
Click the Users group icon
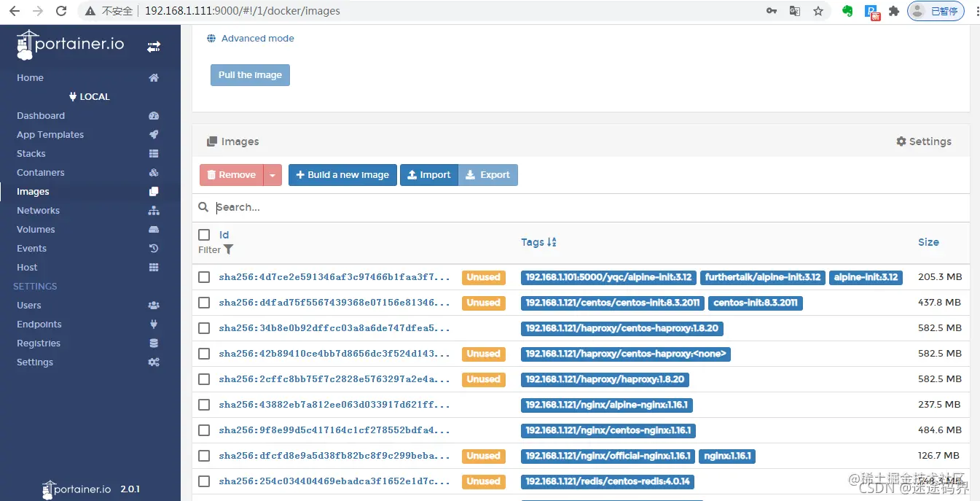pos(154,306)
